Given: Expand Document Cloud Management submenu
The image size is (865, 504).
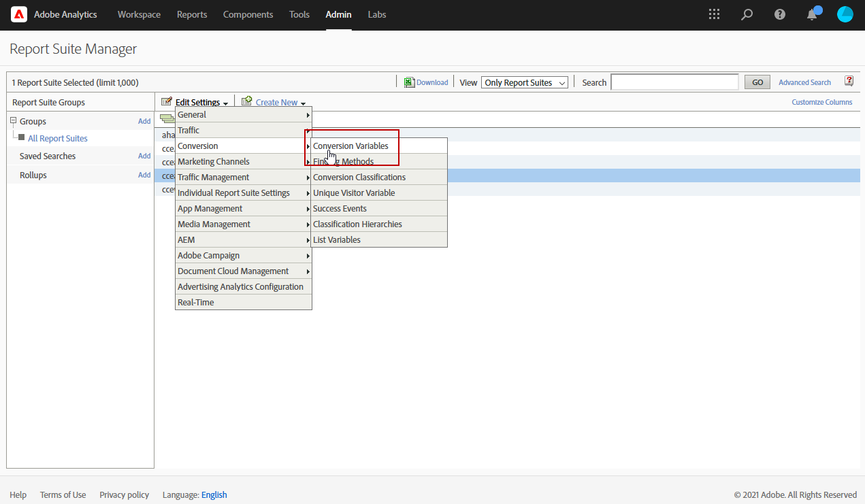Looking at the screenshot, I should [x=244, y=271].
